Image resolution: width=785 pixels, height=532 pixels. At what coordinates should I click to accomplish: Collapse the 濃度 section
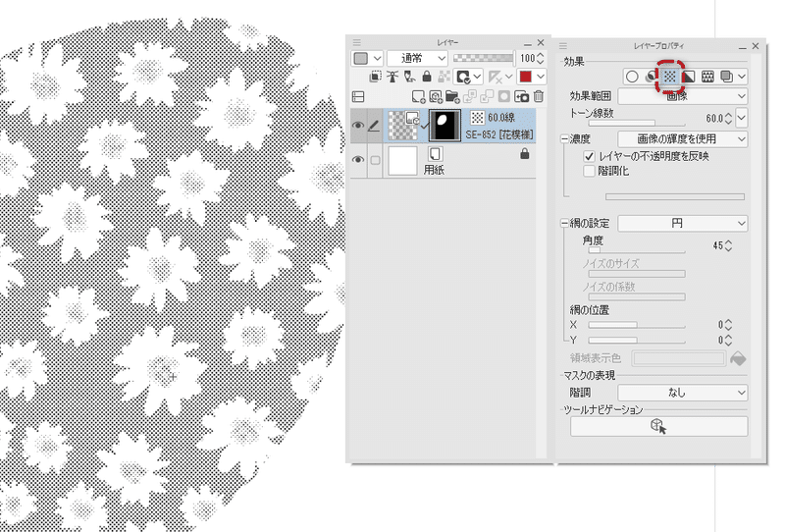[x=564, y=138]
